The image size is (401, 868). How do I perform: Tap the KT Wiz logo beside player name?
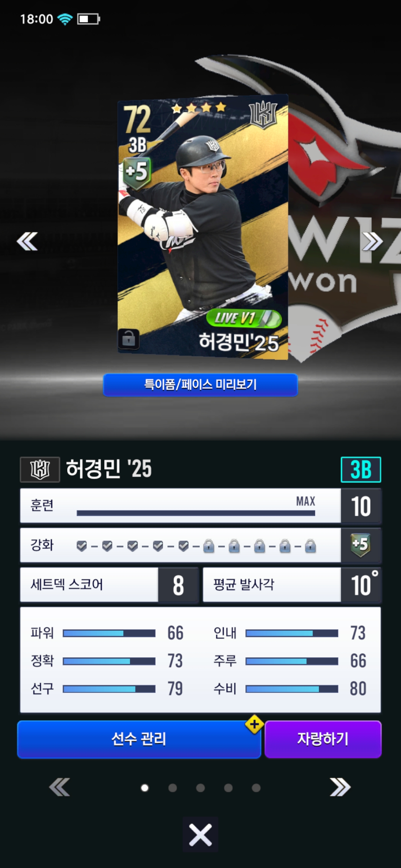(x=40, y=469)
